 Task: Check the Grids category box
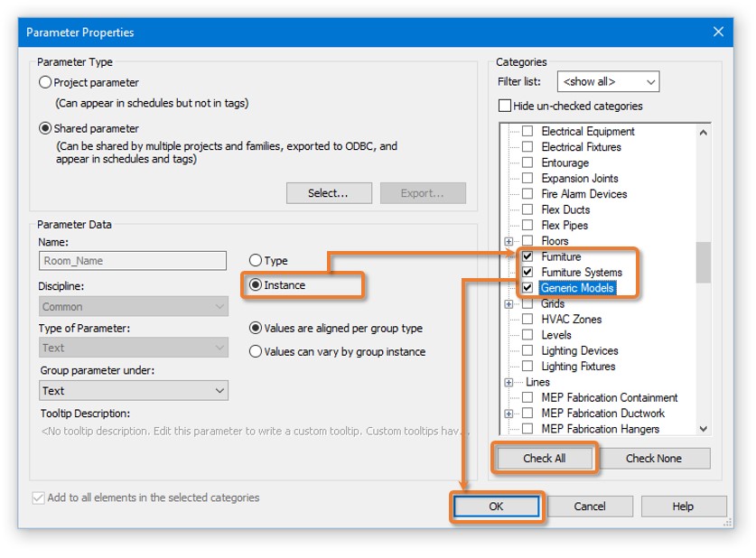point(527,303)
